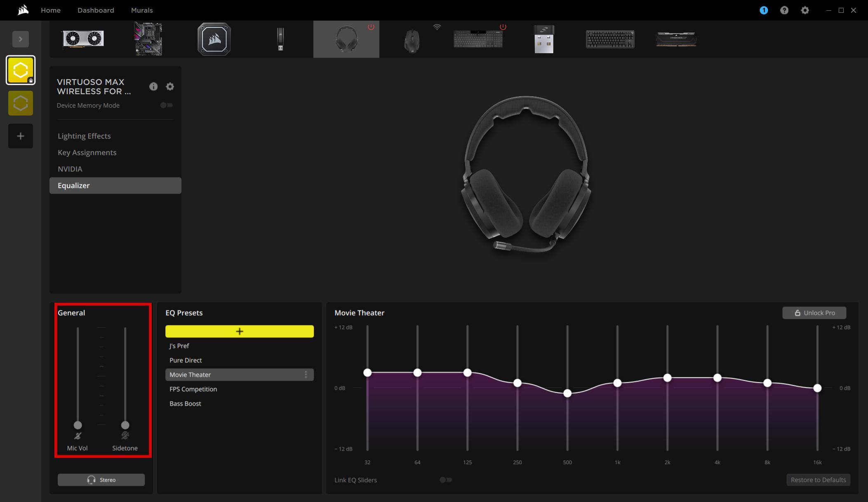Screen dimensions: 868x502
Task: Toggle Device Memory Mode switch
Action: pyautogui.click(x=167, y=105)
